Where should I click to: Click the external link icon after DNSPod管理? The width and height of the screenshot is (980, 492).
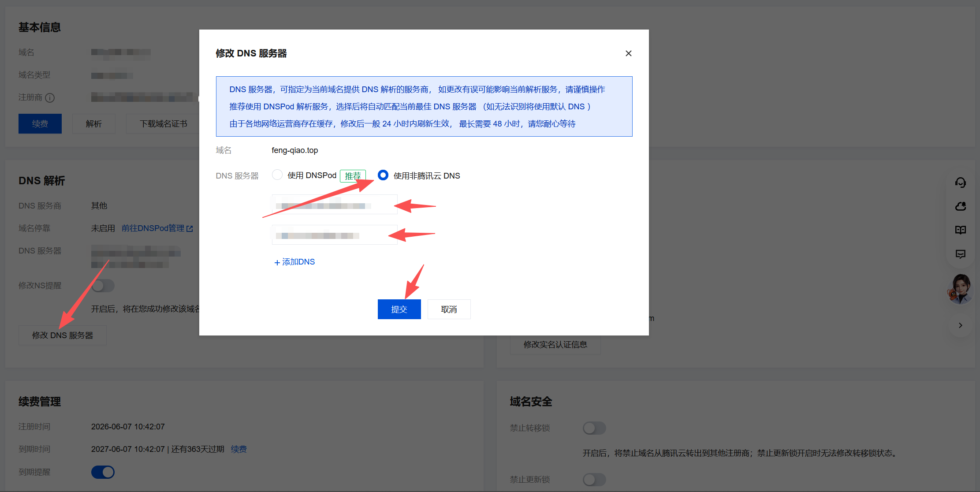[x=190, y=229]
